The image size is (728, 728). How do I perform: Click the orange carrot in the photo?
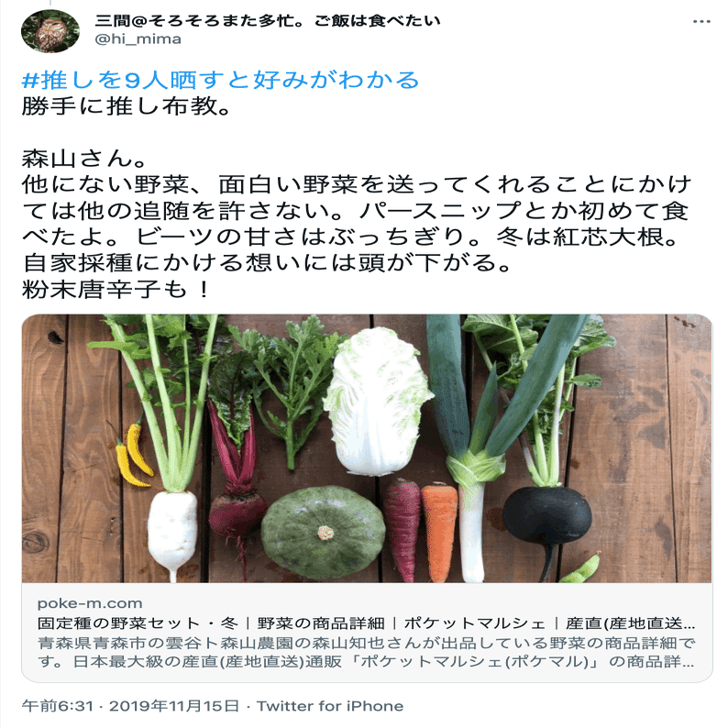click(x=439, y=532)
